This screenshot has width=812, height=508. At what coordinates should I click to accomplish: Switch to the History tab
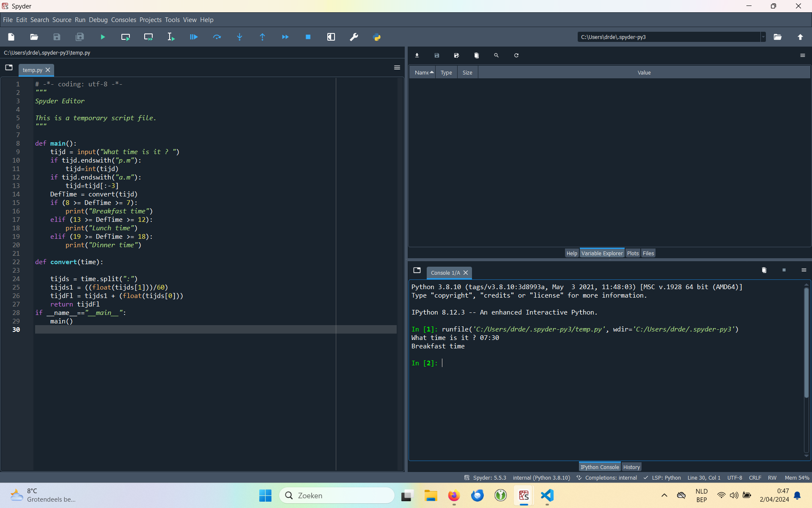pyautogui.click(x=631, y=467)
